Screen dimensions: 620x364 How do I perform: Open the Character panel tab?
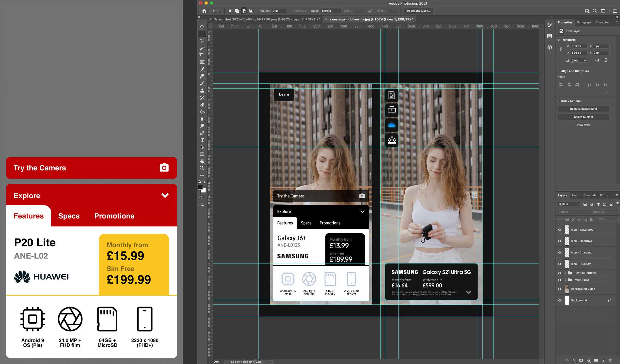[x=602, y=22]
